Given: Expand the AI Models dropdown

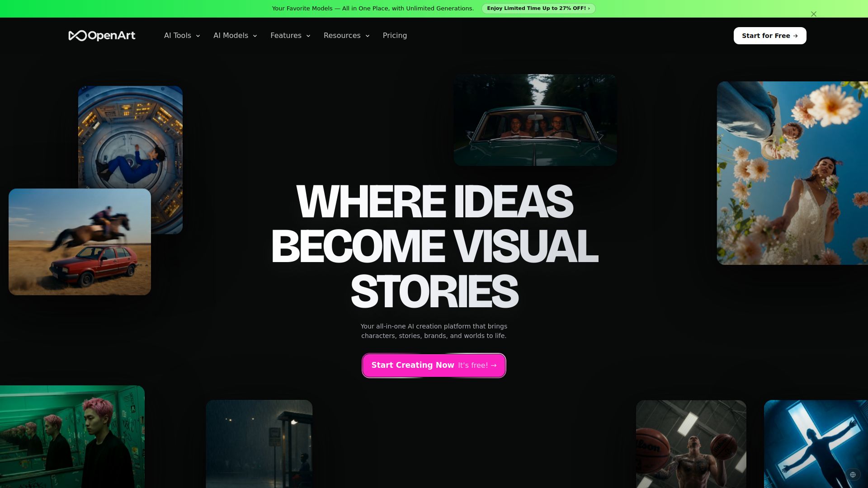Looking at the screenshot, I should point(235,35).
